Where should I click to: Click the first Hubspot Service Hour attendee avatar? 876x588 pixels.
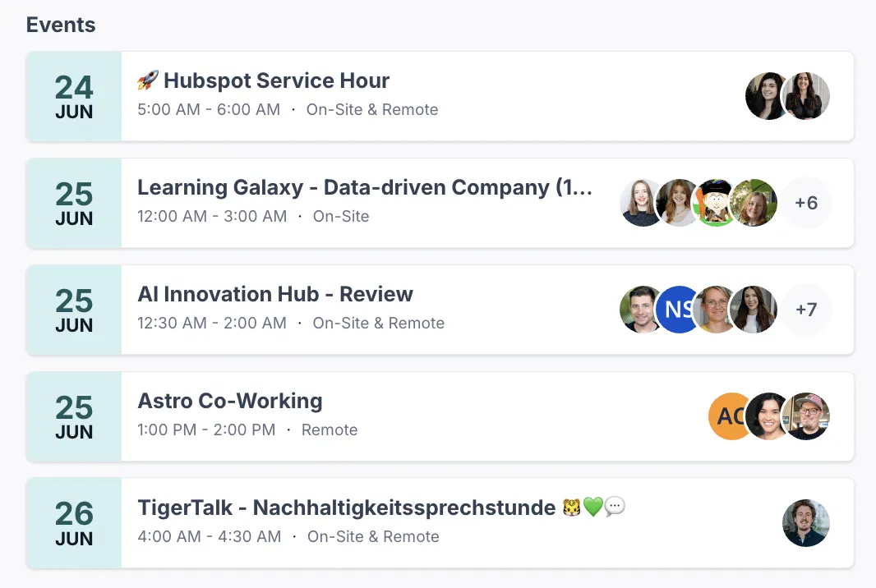pos(766,96)
